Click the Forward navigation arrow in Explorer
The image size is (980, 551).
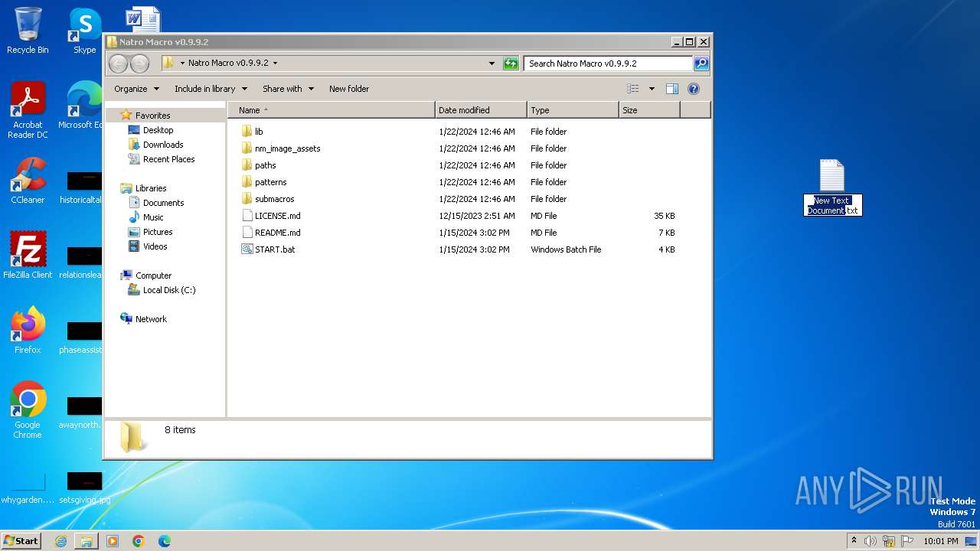click(x=139, y=64)
